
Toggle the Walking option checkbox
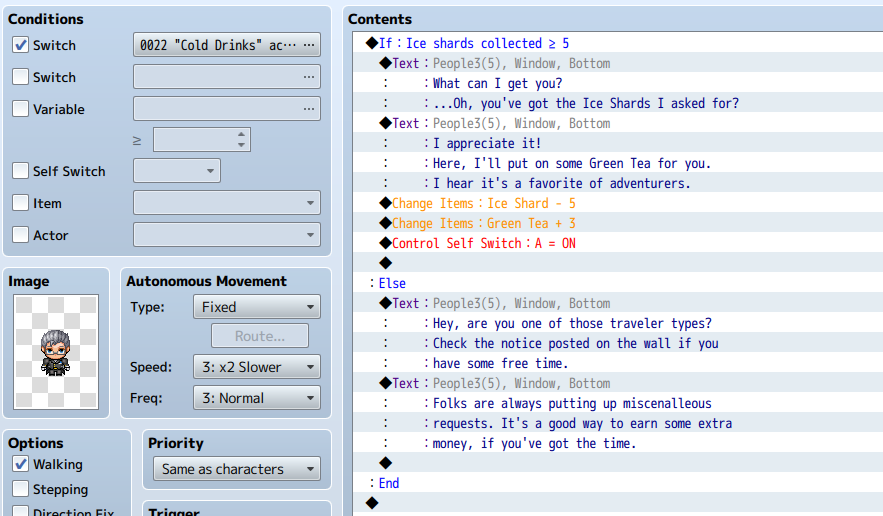coord(21,464)
